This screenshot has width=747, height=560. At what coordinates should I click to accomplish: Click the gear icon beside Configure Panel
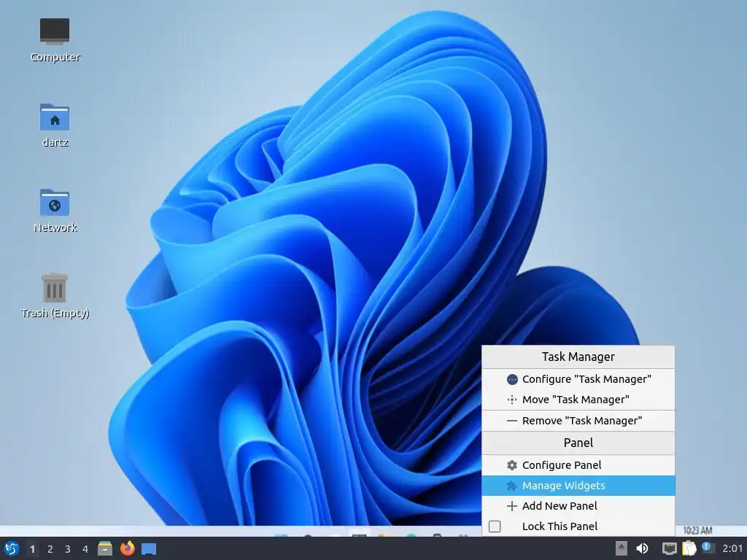(511, 465)
